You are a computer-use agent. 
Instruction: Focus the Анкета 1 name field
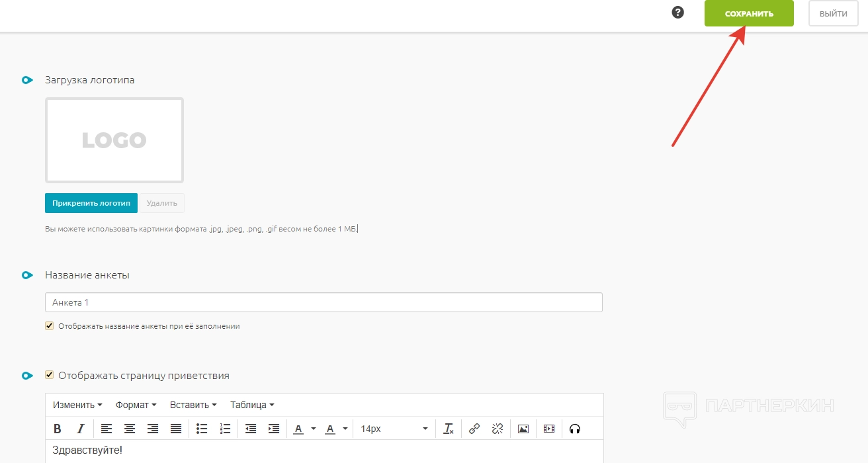pos(324,302)
